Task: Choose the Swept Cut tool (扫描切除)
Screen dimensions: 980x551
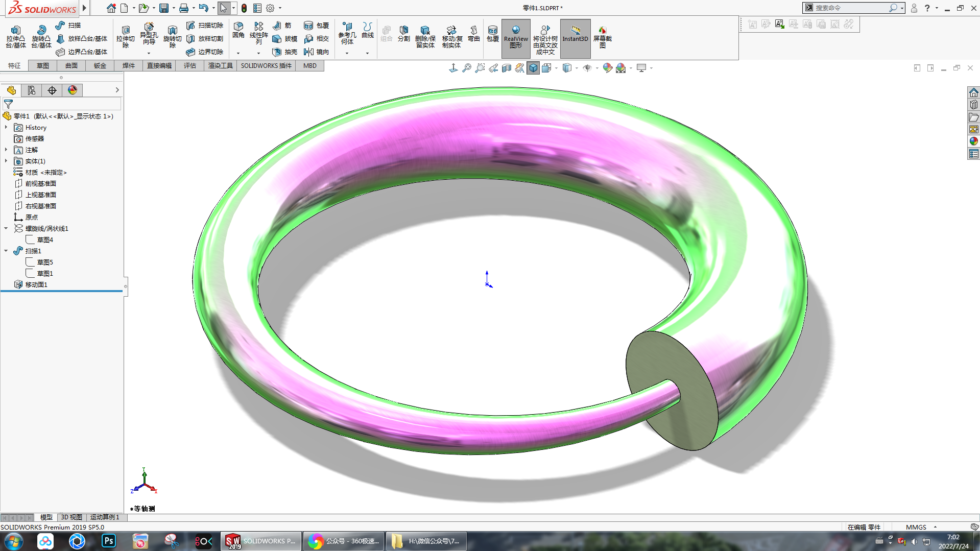Action: pyautogui.click(x=204, y=25)
